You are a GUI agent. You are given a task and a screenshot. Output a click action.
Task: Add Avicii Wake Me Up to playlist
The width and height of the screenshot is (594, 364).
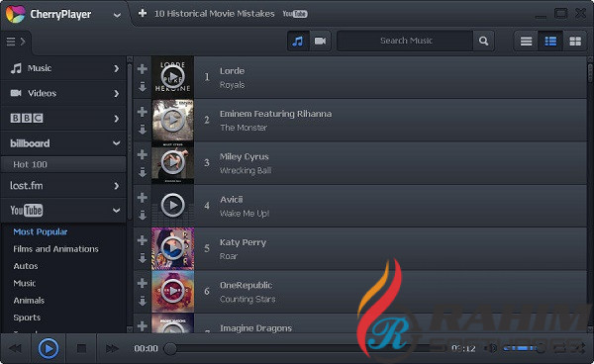point(143,198)
